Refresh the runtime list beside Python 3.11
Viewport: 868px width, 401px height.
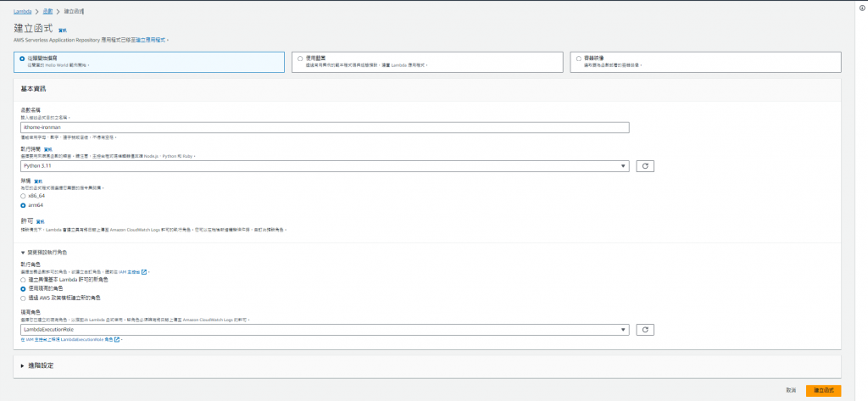point(645,165)
